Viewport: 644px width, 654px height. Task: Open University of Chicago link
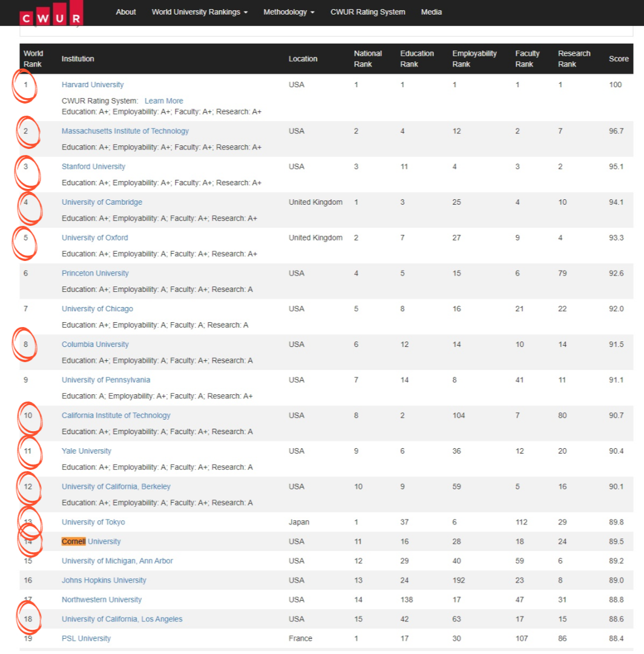click(97, 309)
